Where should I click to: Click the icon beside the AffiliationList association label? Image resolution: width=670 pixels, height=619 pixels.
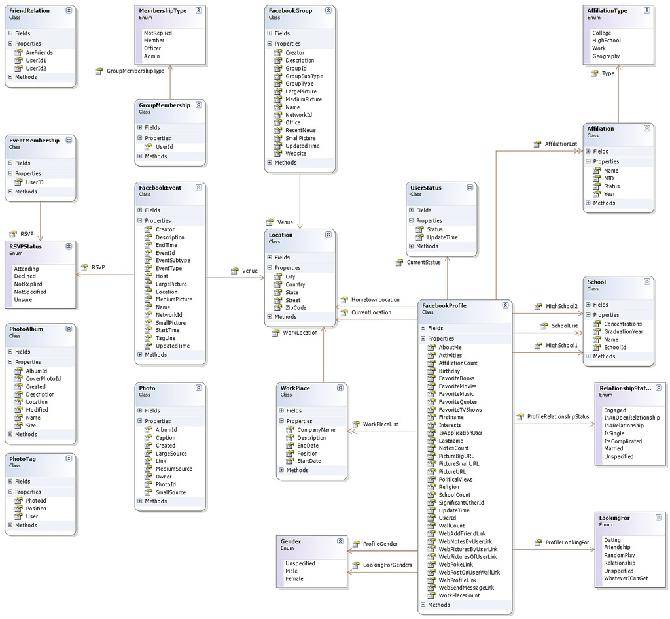point(538,144)
